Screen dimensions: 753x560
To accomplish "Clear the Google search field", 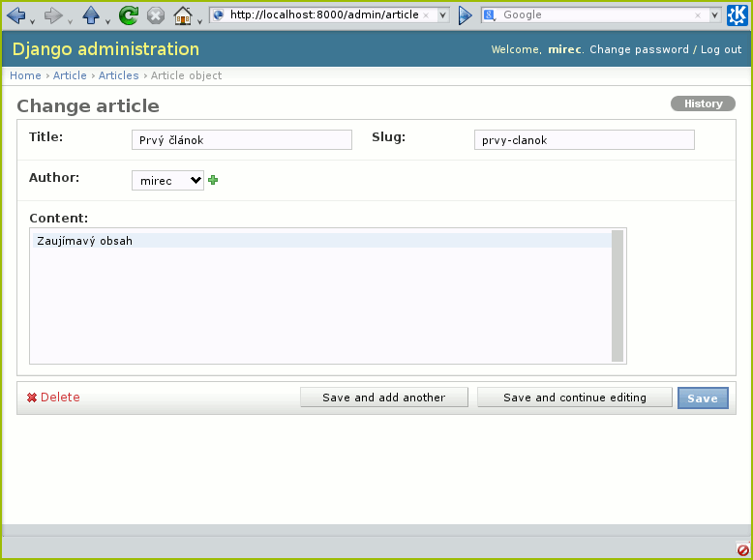I will pyautogui.click(x=698, y=15).
